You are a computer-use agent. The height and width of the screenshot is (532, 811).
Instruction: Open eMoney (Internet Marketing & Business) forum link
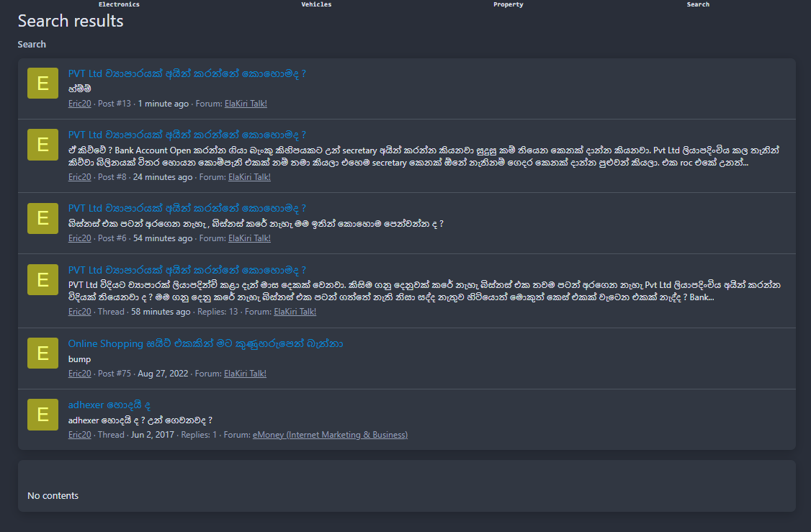(x=330, y=435)
